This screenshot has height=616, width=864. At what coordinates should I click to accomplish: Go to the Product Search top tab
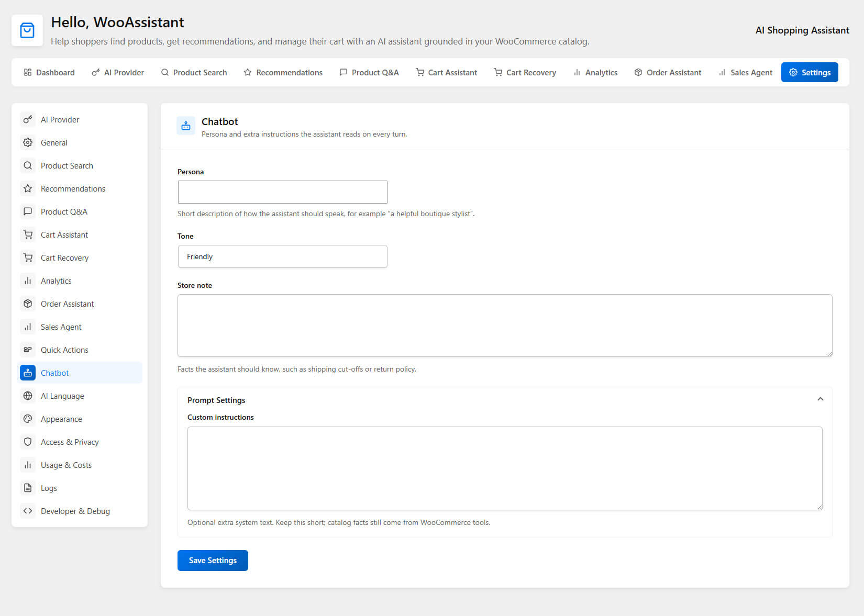point(194,72)
